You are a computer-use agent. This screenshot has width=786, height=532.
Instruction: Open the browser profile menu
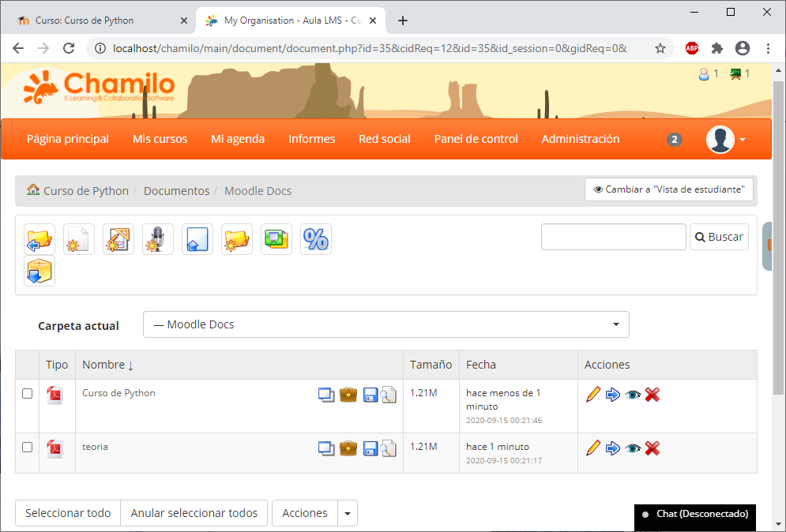tap(743, 48)
